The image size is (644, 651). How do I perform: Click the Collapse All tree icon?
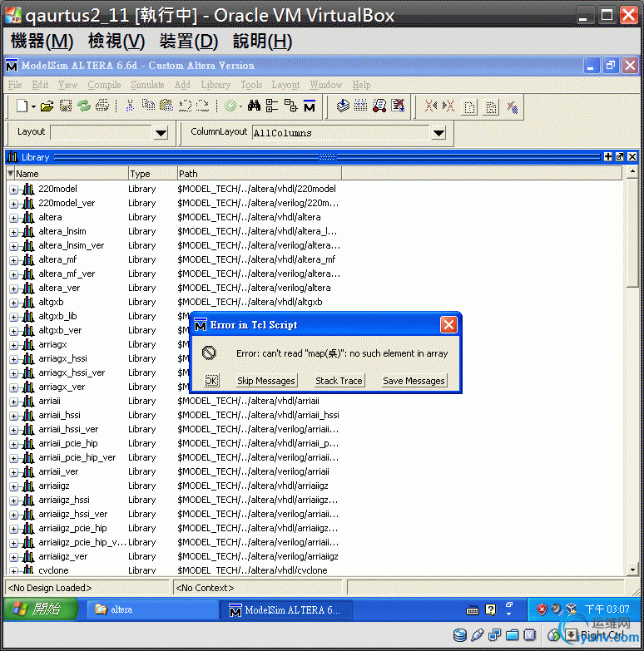(x=272, y=106)
